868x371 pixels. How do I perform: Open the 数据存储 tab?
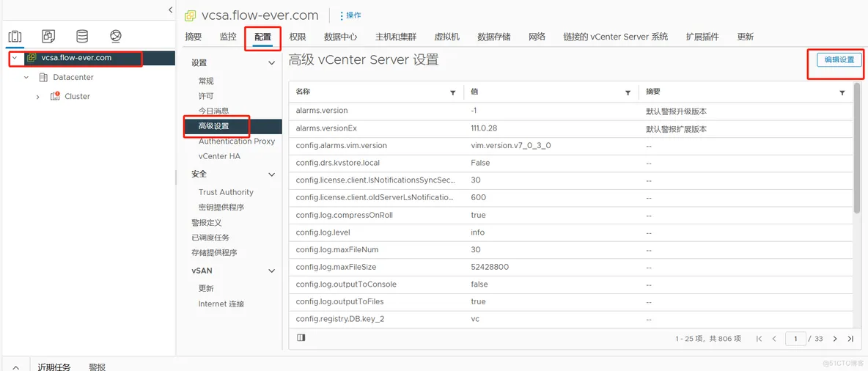(494, 37)
